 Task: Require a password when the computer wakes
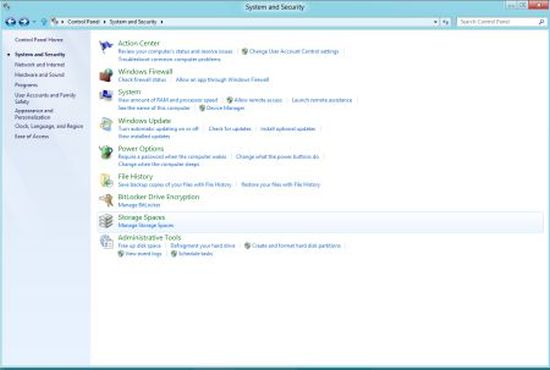coord(172,156)
